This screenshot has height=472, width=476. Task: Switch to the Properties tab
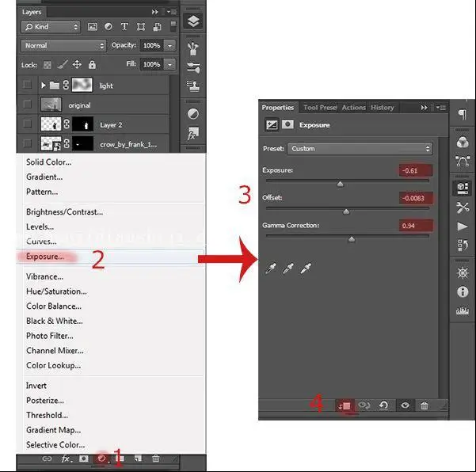point(278,108)
